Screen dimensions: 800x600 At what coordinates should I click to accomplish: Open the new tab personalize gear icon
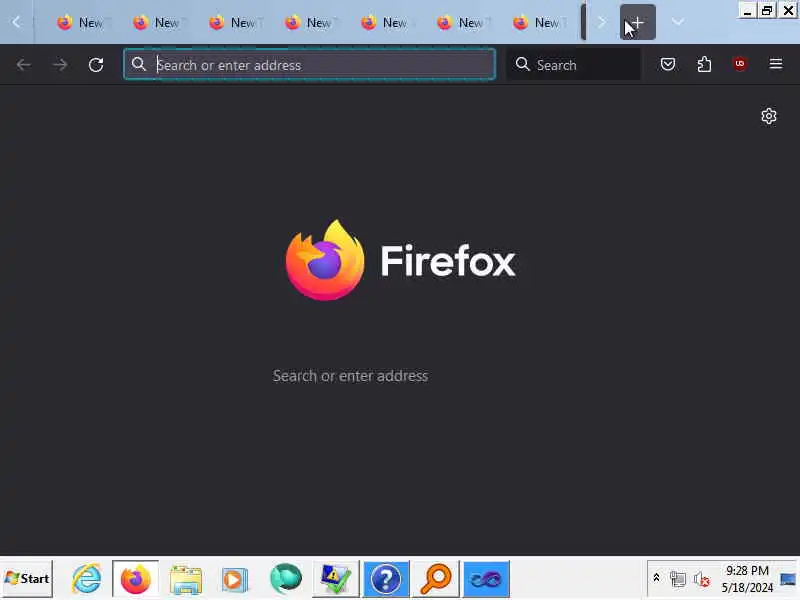coord(769,116)
